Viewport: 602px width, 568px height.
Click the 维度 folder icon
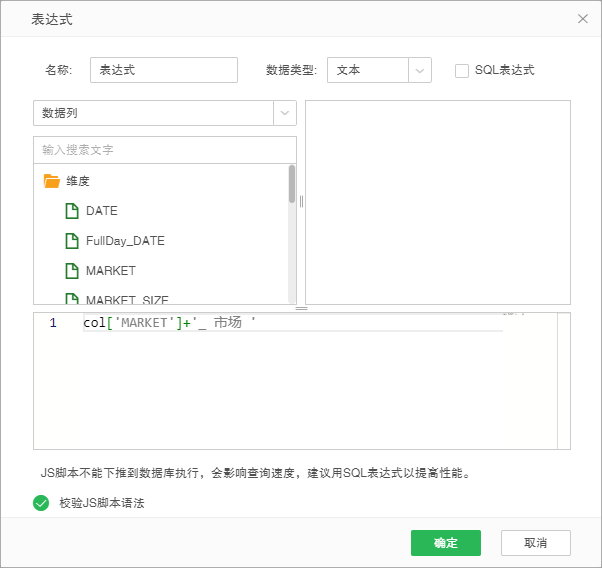[x=52, y=181]
